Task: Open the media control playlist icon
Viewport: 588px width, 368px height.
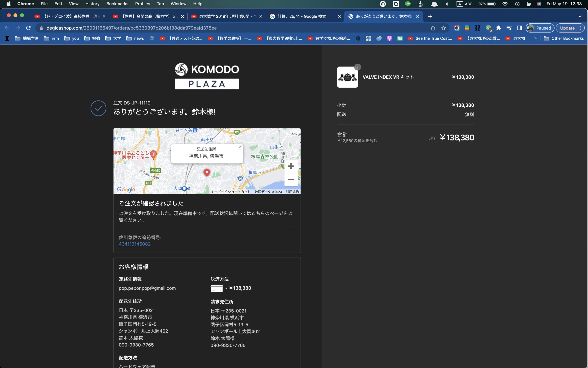Action: point(509,28)
